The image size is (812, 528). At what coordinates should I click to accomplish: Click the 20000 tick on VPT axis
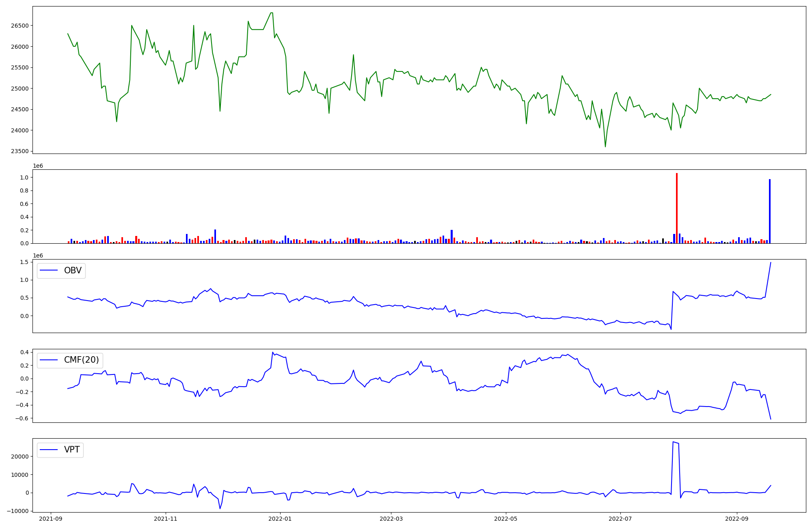click(20, 457)
